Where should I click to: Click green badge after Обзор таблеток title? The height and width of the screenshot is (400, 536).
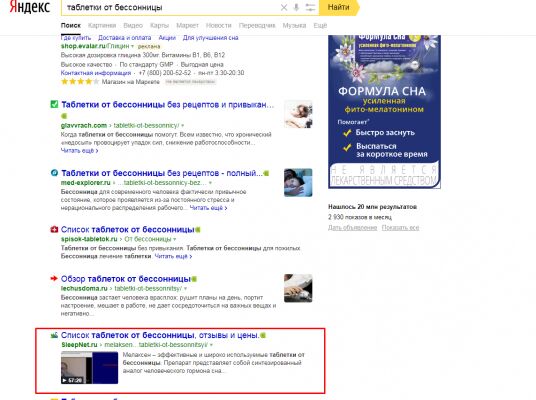point(194,279)
